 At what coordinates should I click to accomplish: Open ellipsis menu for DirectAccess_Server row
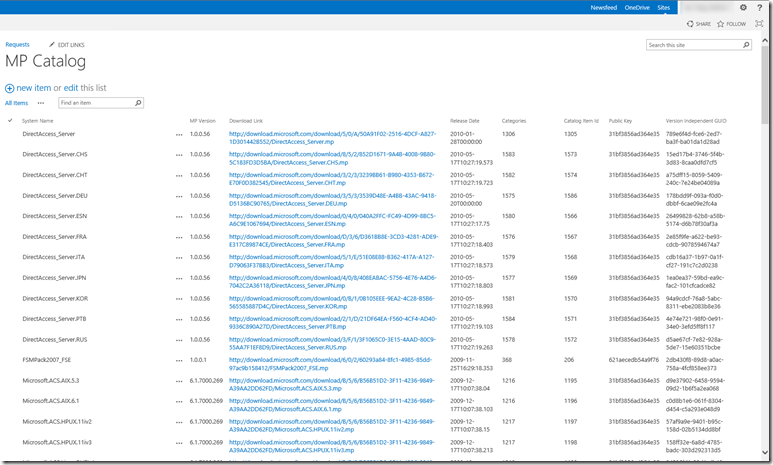pyautogui.click(x=179, y=134)
